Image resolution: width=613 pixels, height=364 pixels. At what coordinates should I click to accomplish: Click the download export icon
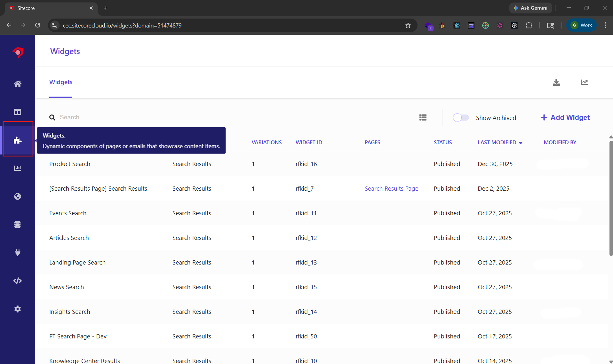click(556, 83)
